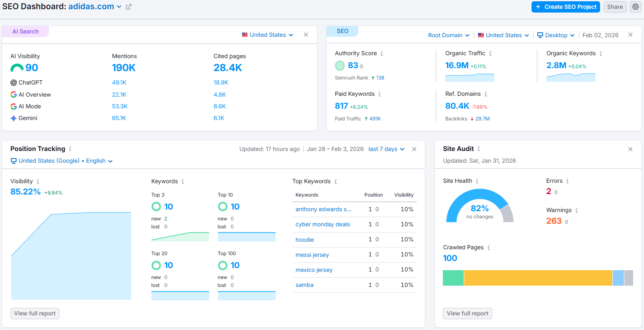Switch to the SEO tab
Viewport: 644px width, 330px height.
[x=342, y=31]
